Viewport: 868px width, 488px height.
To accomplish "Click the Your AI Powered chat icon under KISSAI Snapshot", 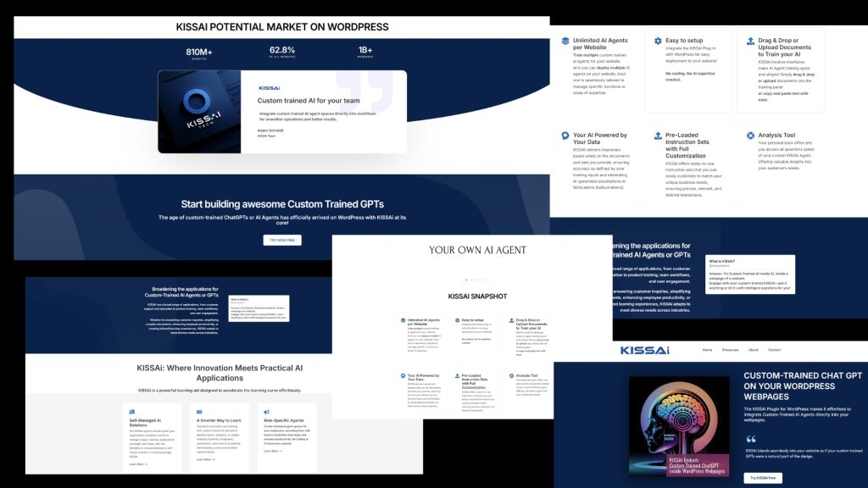I will 402,375.
